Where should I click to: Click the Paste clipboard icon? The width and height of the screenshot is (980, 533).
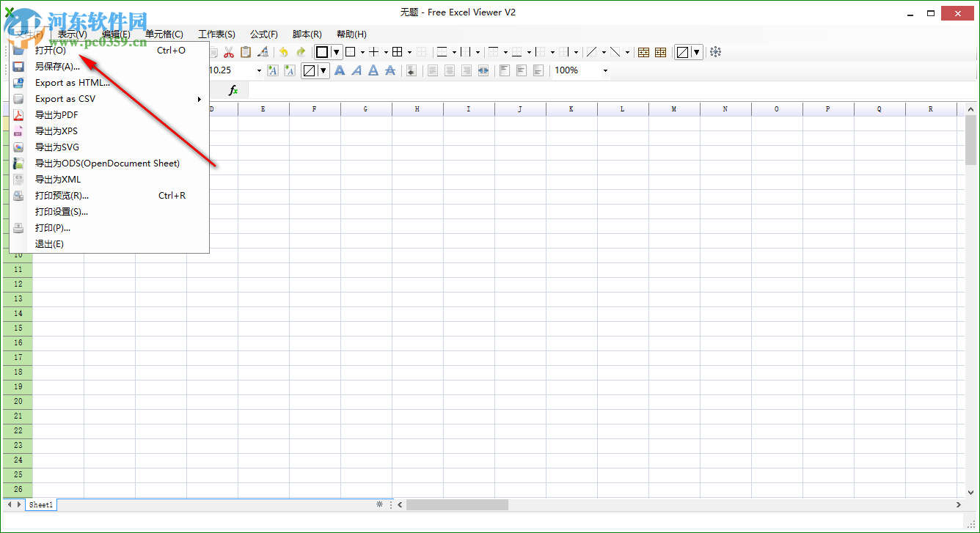pos(246,52)
